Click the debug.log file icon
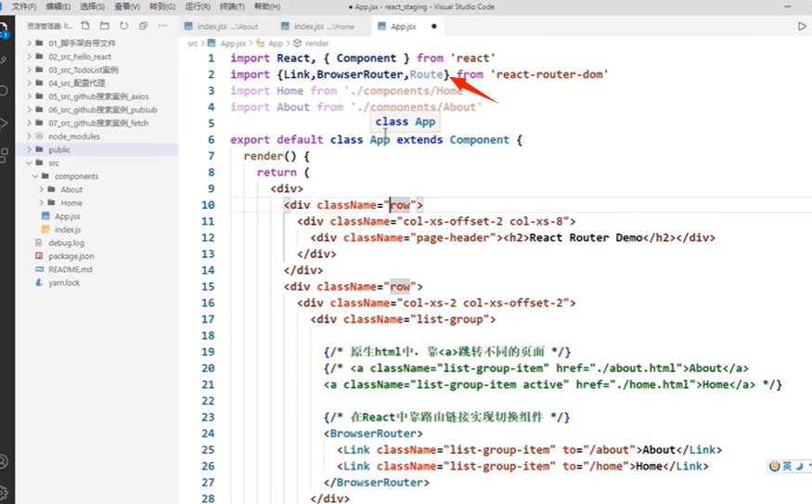The image size is (812, 504). 39,242
